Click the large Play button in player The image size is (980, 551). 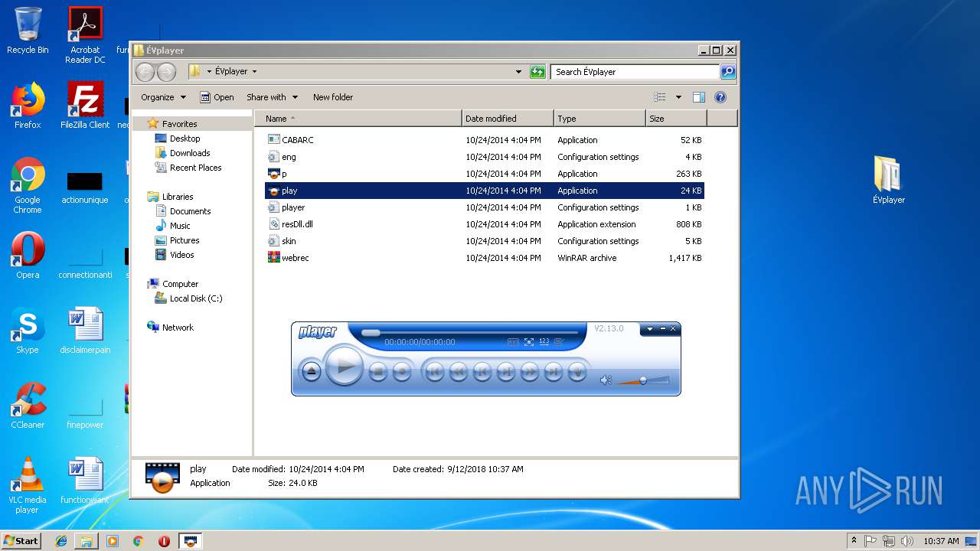(x=345, y=367)
